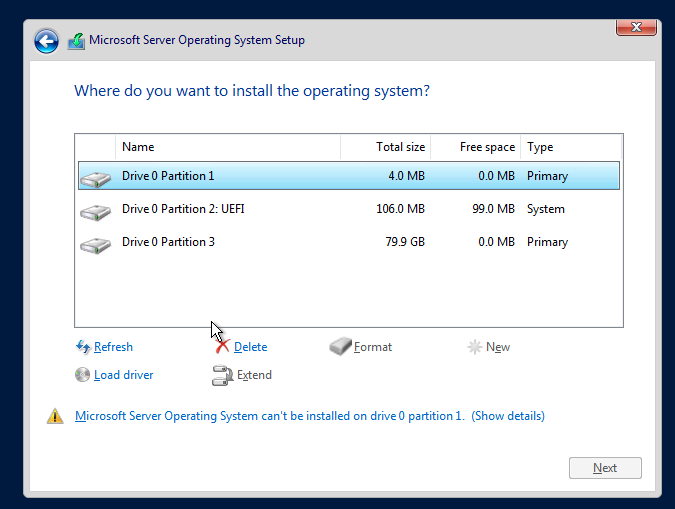The image size is (675, 509).
Task: Click the Next button
Action: pos(605,468)
